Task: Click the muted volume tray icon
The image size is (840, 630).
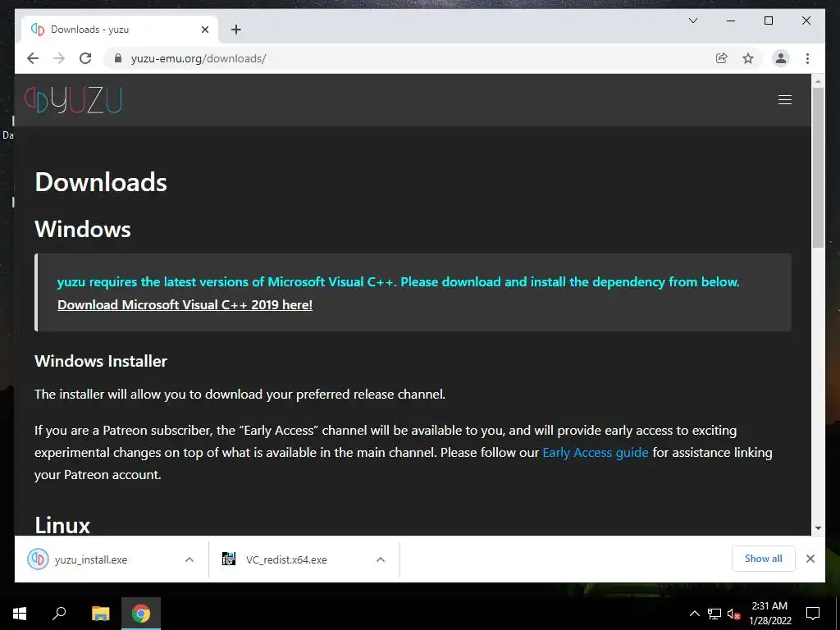Action: pos(734,614)
